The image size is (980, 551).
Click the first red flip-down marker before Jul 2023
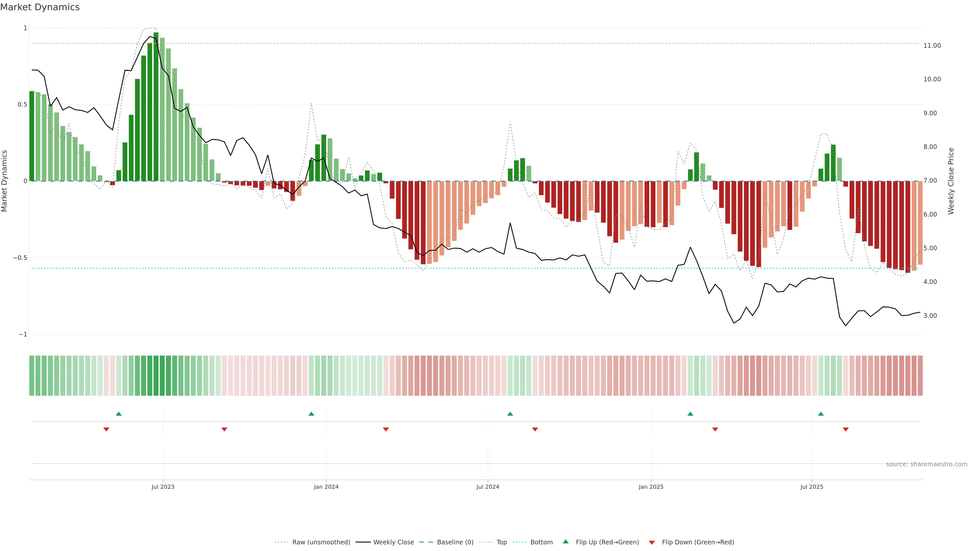106,429
